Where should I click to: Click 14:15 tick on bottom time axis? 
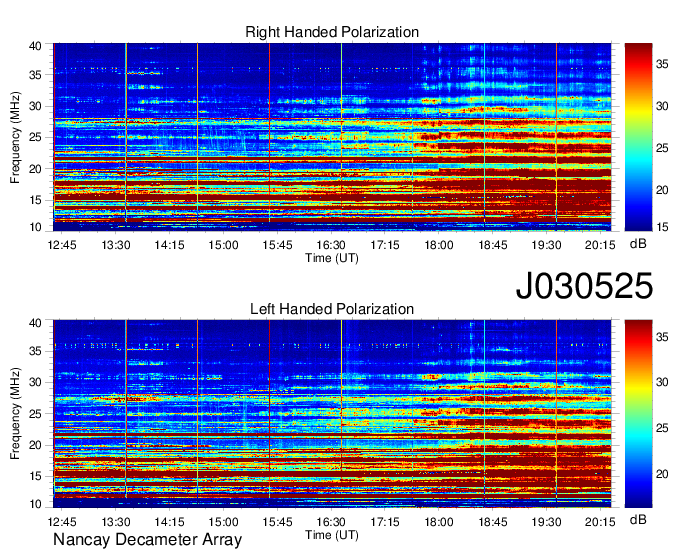coord(170,522)
